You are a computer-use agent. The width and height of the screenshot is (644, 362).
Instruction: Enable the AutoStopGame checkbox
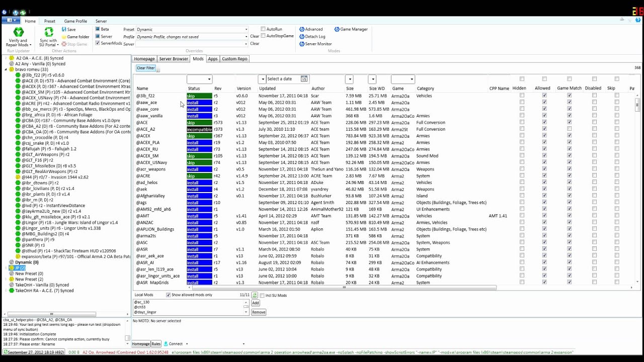pos(263,36)
